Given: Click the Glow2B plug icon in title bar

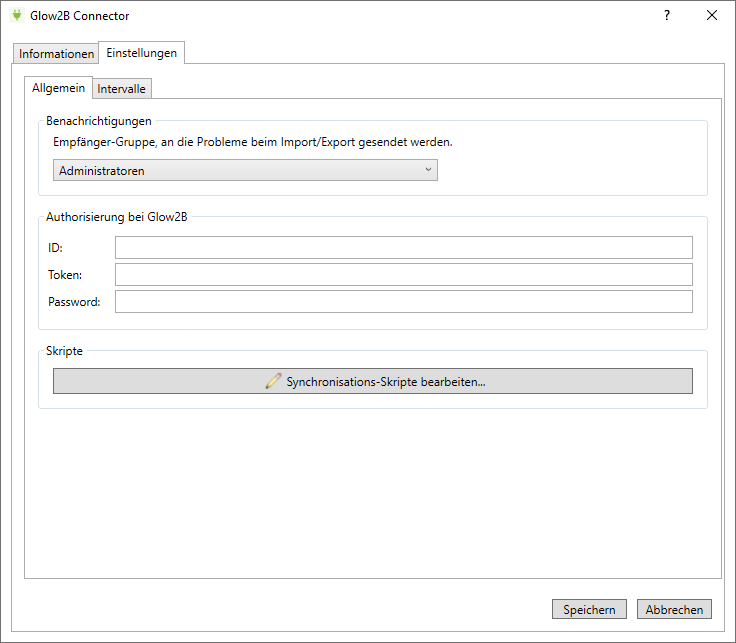Looking at the screenshot, I should click(x=16, y=16).
